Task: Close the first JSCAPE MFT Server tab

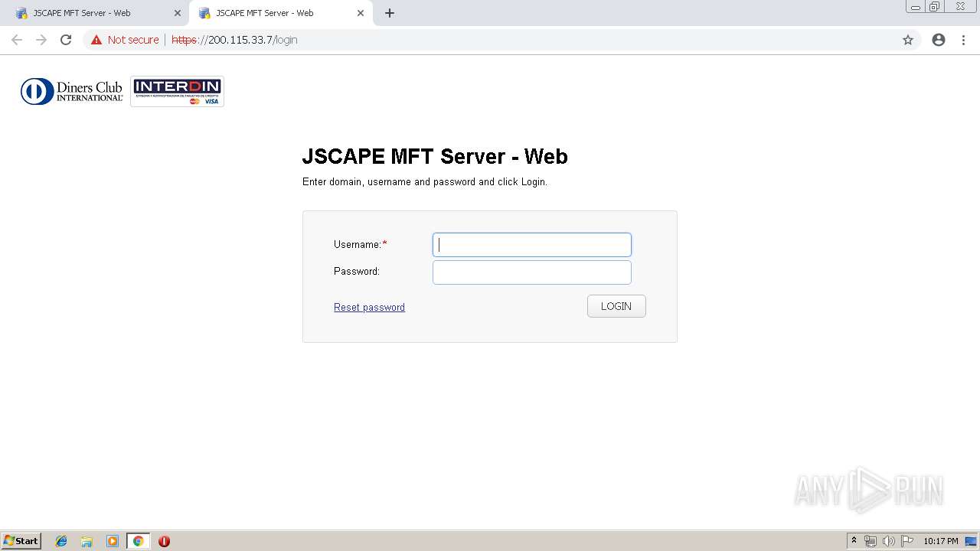Action: pyautogui.click(x=177, y=13)
